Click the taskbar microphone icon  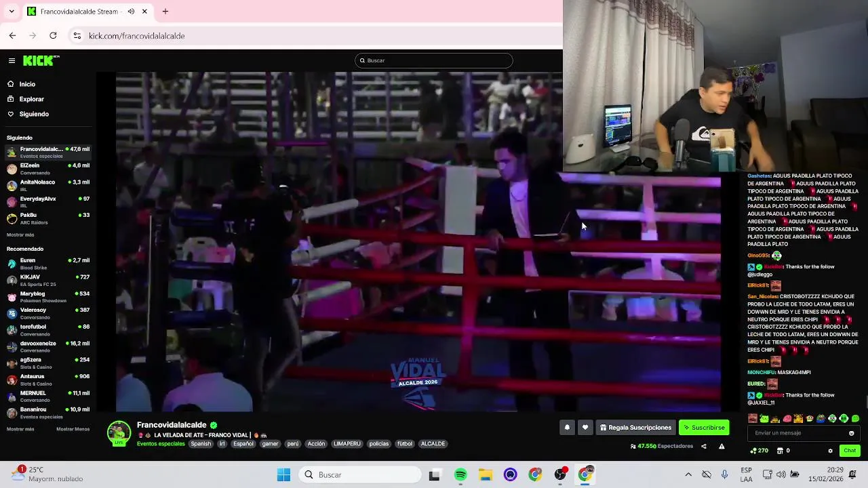click(x=724, y=474)
